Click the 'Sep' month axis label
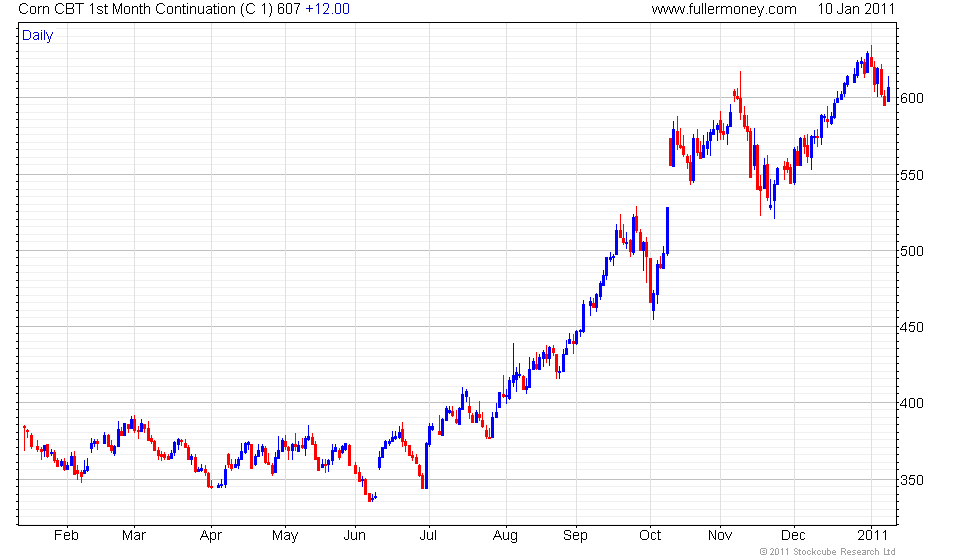Viewport: 980px width, 560px height. point(575,536)
